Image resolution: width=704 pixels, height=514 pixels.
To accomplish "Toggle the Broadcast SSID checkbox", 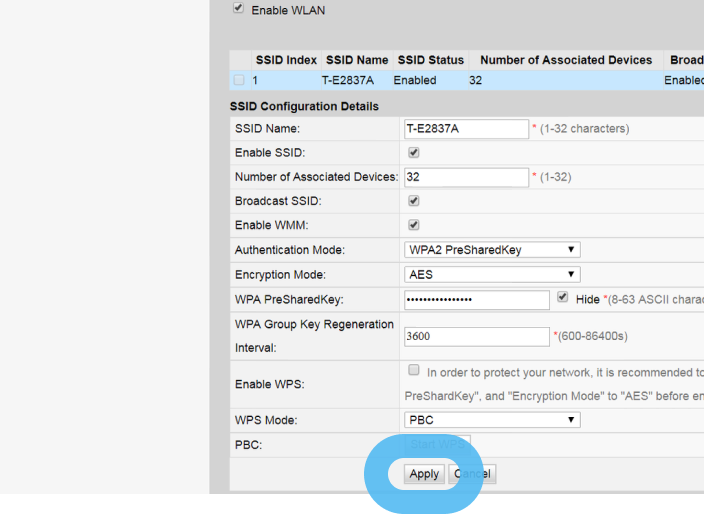I will [x=414, y=201].
